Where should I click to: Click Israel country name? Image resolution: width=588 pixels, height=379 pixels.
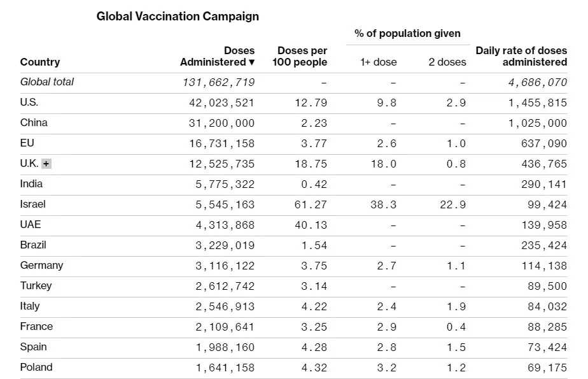(x=33, y=204)
